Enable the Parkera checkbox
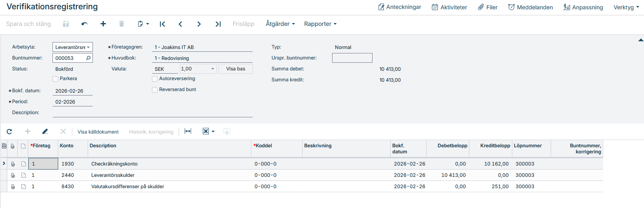This screenshot has height=208, width=644. pos(56,79)
